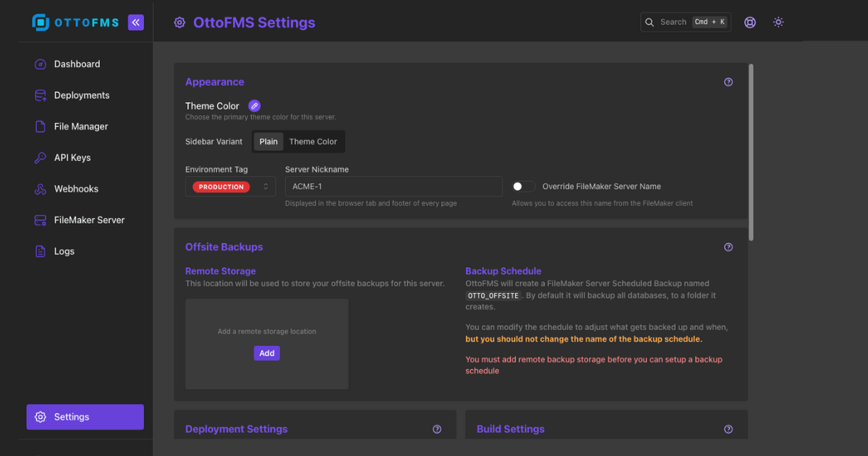
Task: Select Settings in the sidebar
Action: [85, 417]
